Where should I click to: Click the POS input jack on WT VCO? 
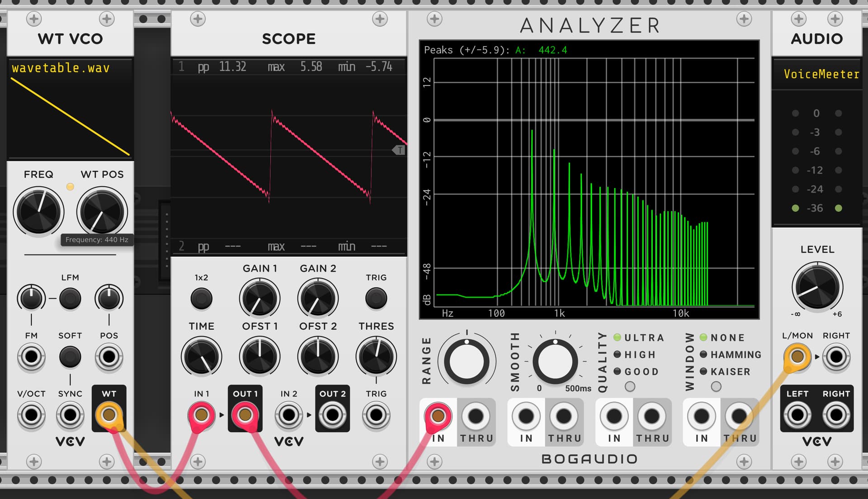(109, 357)
